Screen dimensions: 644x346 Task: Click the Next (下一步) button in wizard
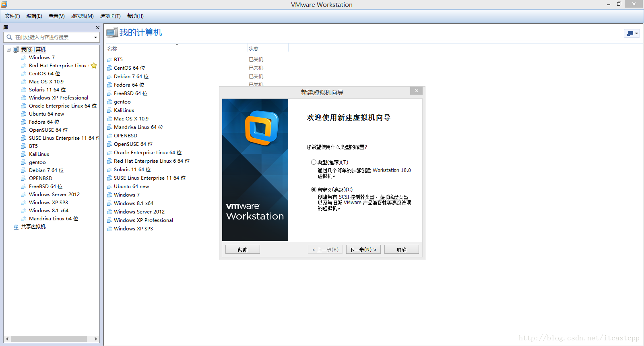(x=363, y=250)
